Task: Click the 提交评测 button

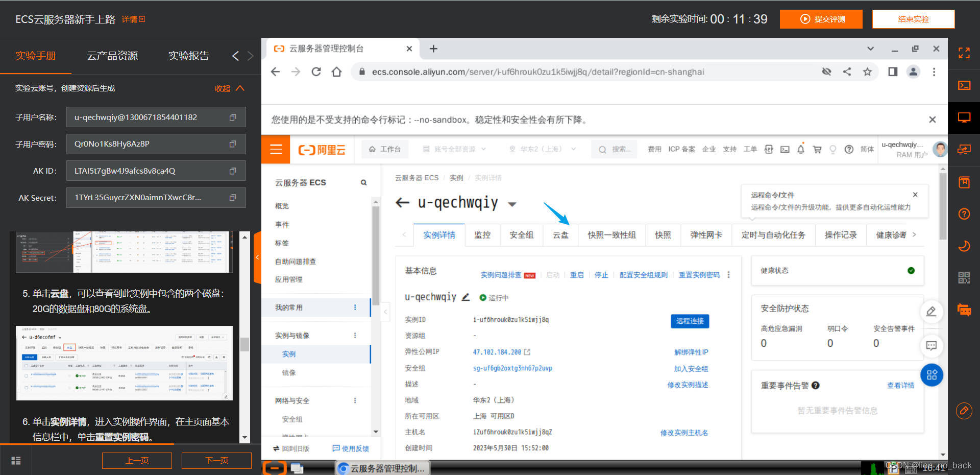Action: click(821, 19)
